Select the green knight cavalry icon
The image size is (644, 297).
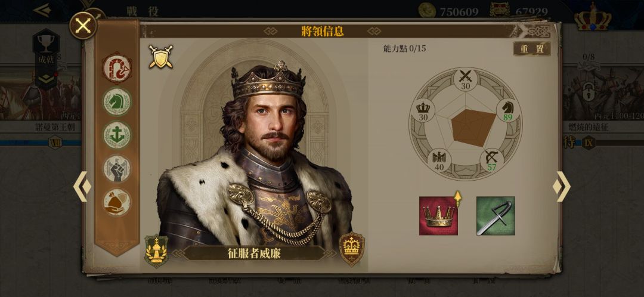pos(117,102)
